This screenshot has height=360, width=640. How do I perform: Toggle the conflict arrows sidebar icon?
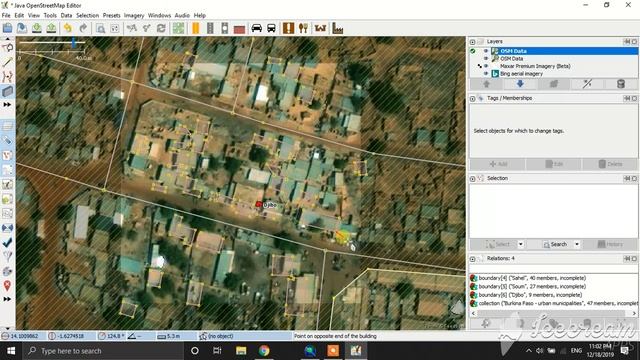tap(7, 228)
